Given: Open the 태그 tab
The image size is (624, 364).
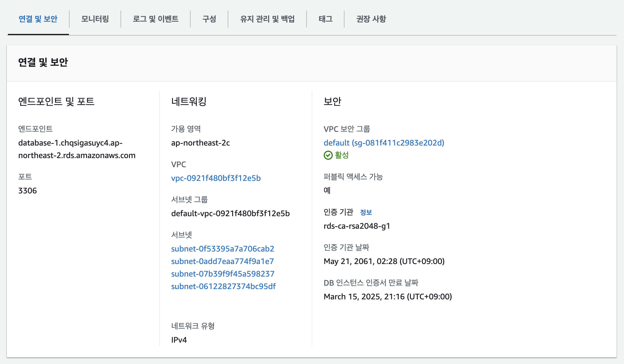Looking at the screenshot, I should 325,19.
